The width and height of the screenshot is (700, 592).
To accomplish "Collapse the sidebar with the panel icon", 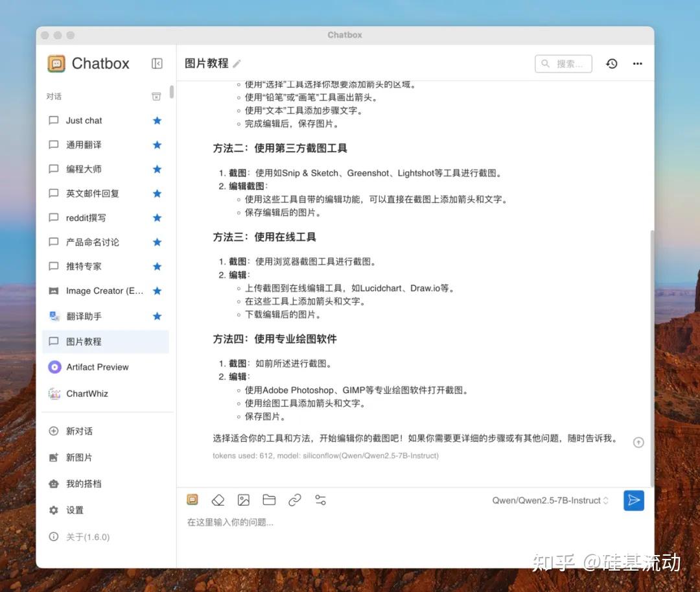I will coord(157,64).
